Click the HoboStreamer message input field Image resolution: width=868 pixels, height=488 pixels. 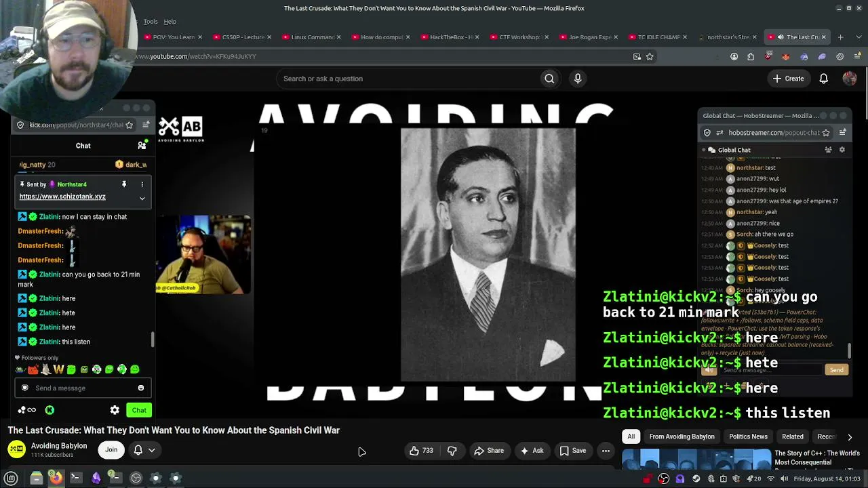(772, 370)
